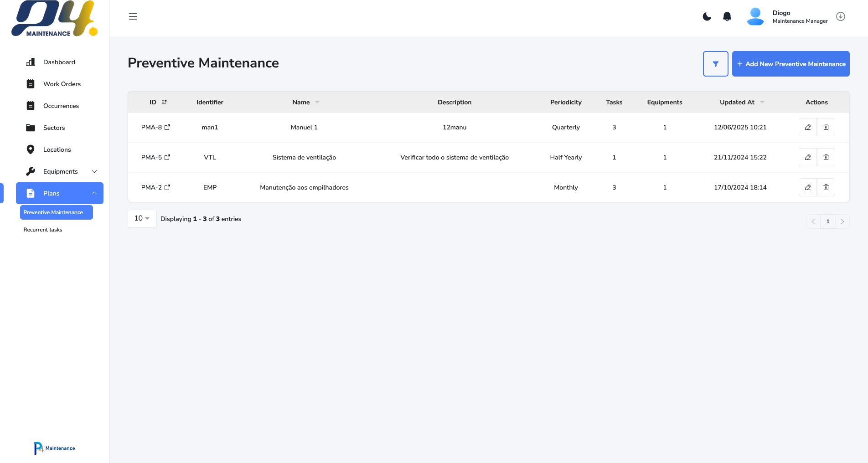868x463 pixels.
Task: Open the filter options button
Action: pos(715,64)
